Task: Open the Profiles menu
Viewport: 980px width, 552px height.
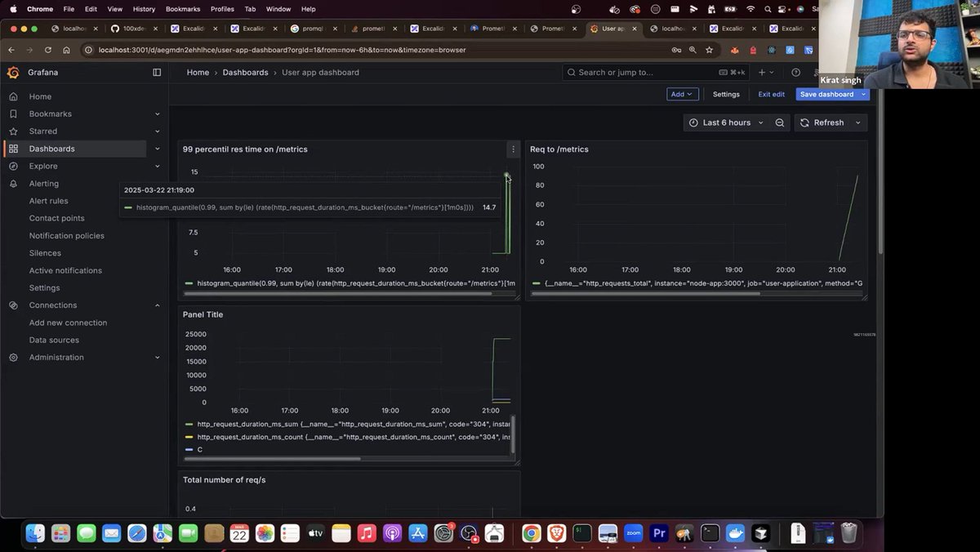Action: click(222, 9)
